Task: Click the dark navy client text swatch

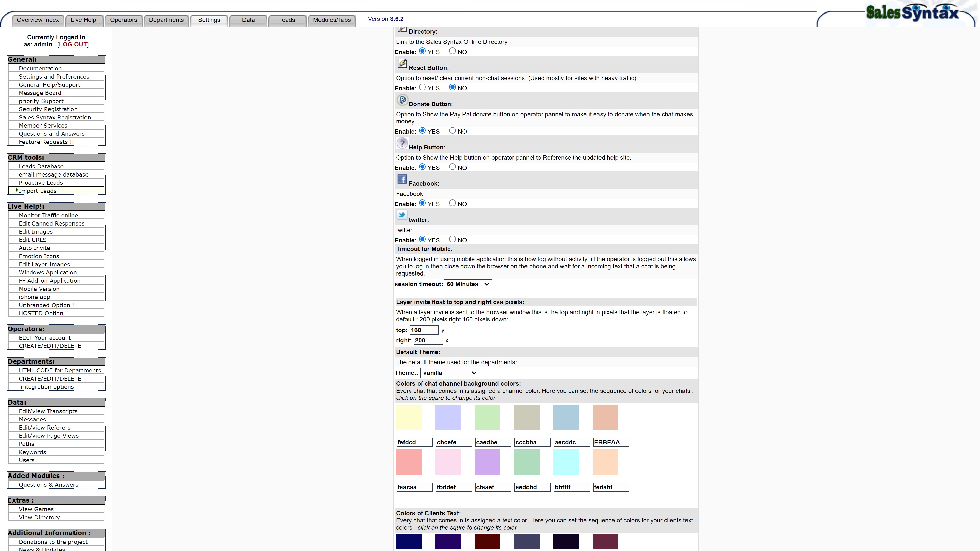Action: 409,542
